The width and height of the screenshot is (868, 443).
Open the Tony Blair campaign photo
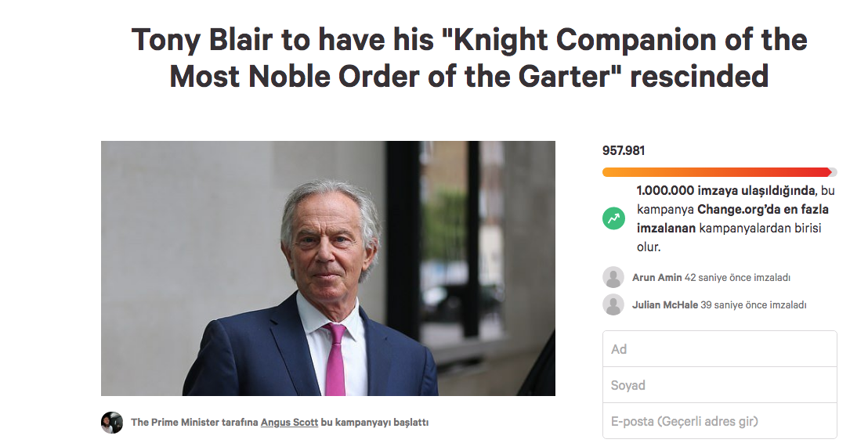(x=327, y=268)
